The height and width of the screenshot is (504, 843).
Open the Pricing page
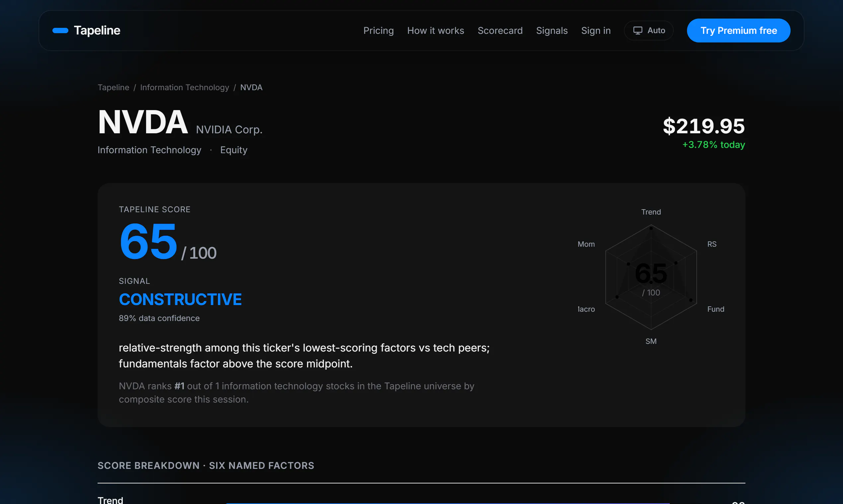[378, 31]
